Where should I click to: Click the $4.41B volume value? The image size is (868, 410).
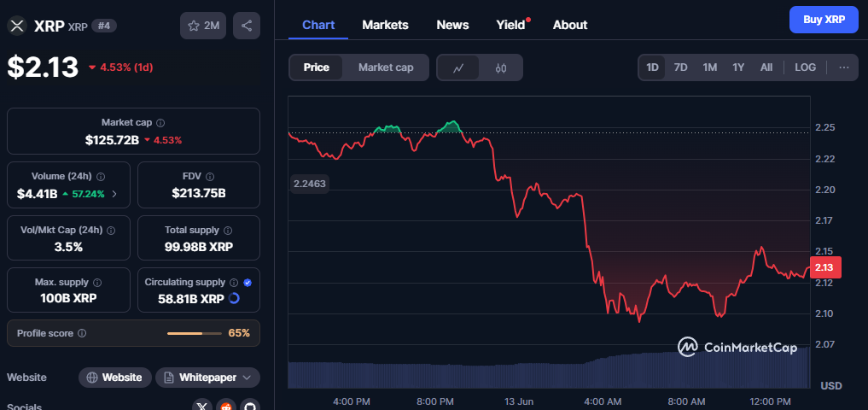pyautogui.click(x=37, y=194)
